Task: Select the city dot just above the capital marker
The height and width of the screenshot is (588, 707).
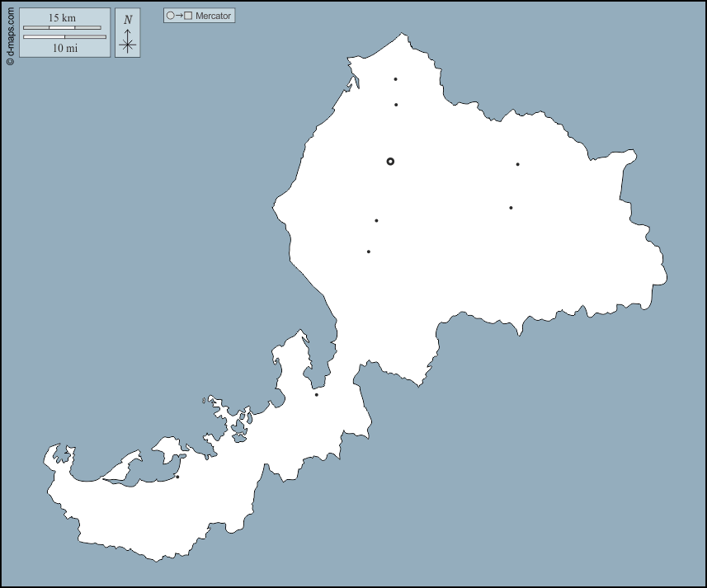Action: pos(396,105)
